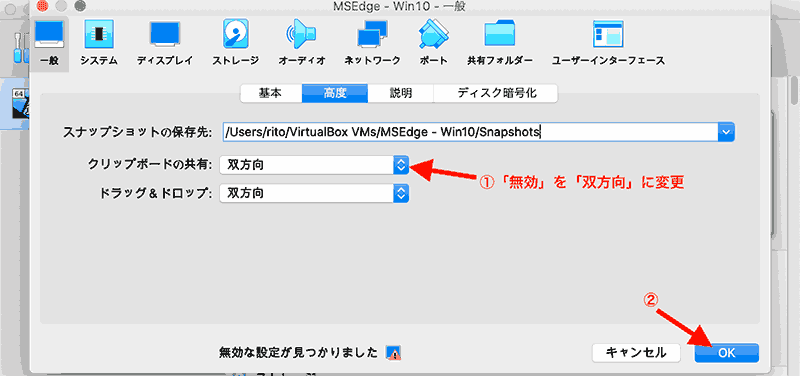
Task: Open the クリップボードの共有 dropdown
Action: [314, 165]
